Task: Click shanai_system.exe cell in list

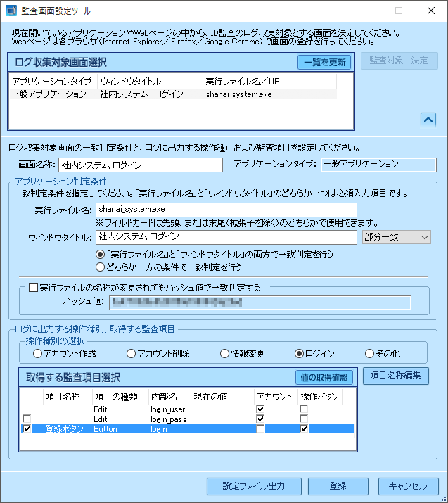Action: point(238,94)
